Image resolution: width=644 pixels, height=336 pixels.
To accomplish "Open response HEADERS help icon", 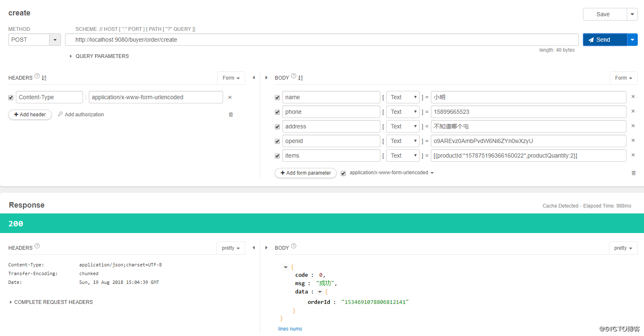I will click(37, 246).
